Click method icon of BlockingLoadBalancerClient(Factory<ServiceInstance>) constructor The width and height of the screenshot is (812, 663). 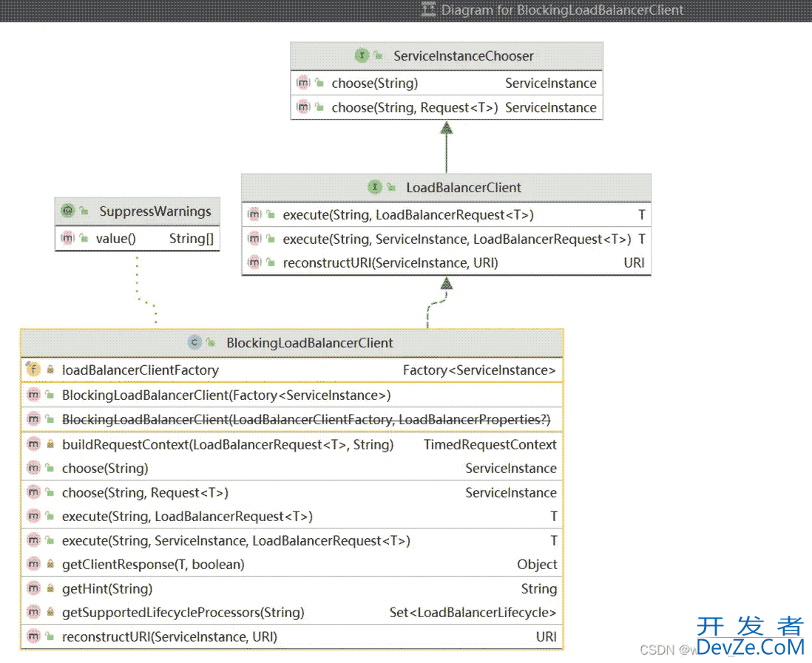[33, 395]
